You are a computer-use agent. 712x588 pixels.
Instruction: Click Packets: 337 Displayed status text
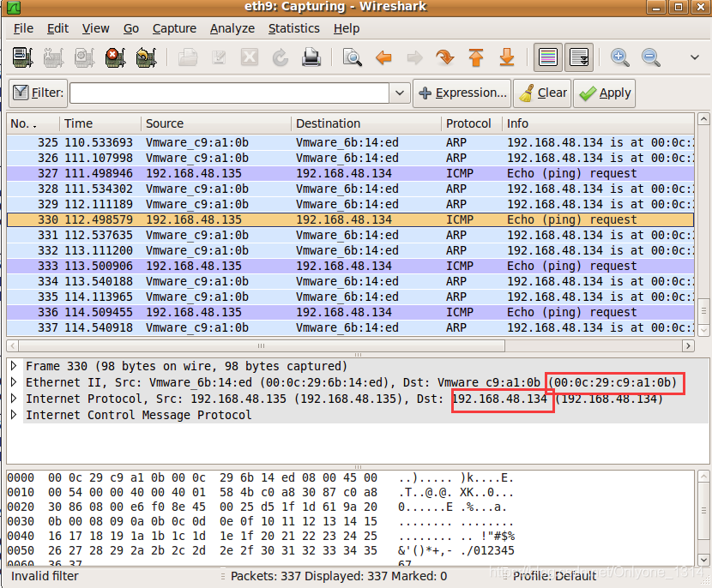pos(339,576)
